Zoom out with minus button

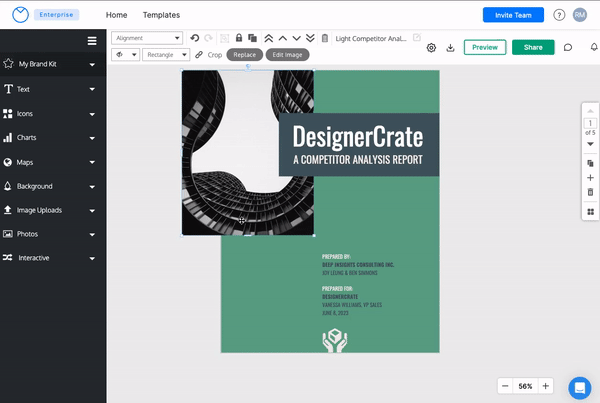tap(505, 386)
